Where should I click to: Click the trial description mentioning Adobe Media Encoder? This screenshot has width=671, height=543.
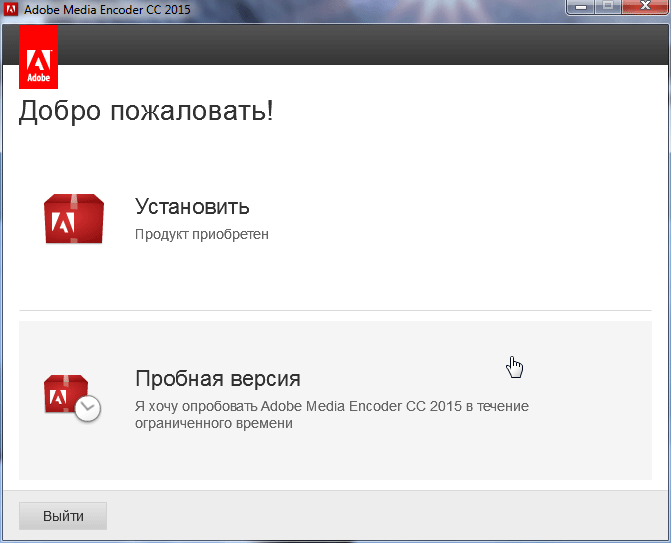tap(332, 414)
